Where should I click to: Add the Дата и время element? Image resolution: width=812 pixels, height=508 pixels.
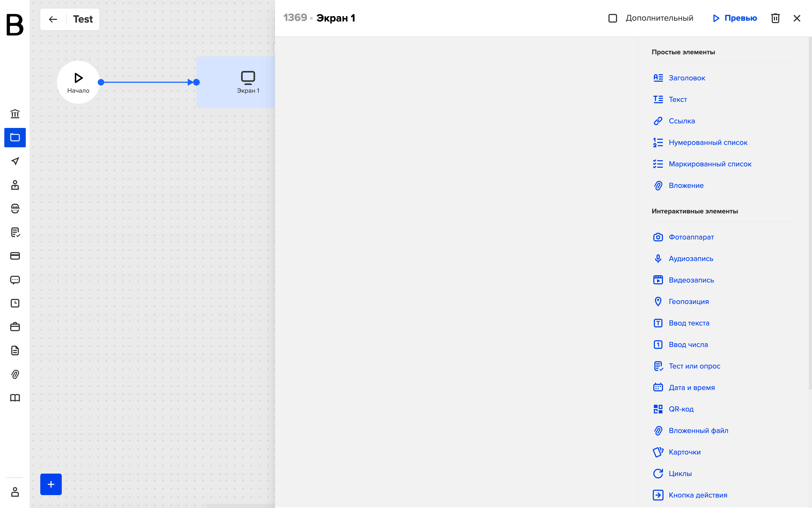684,388
